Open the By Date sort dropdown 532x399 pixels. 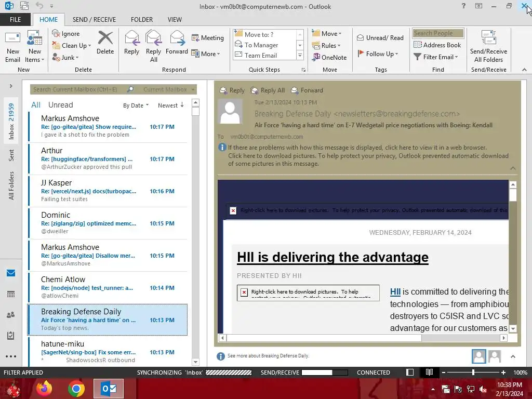pos(136,105)
